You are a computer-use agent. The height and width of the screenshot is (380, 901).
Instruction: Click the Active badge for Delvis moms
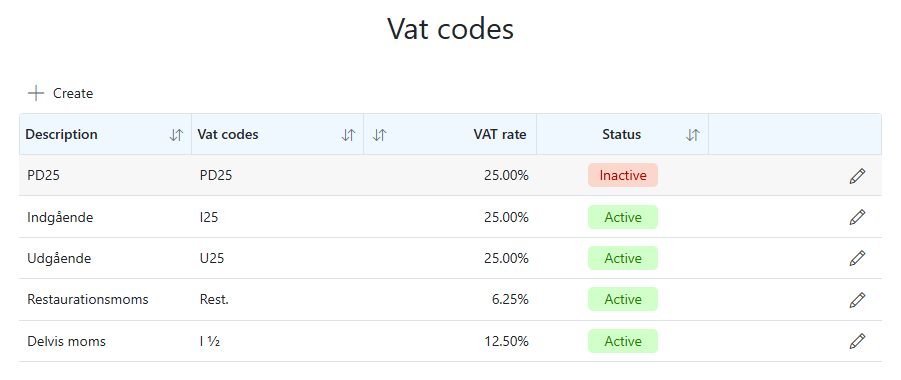point(622,341)
